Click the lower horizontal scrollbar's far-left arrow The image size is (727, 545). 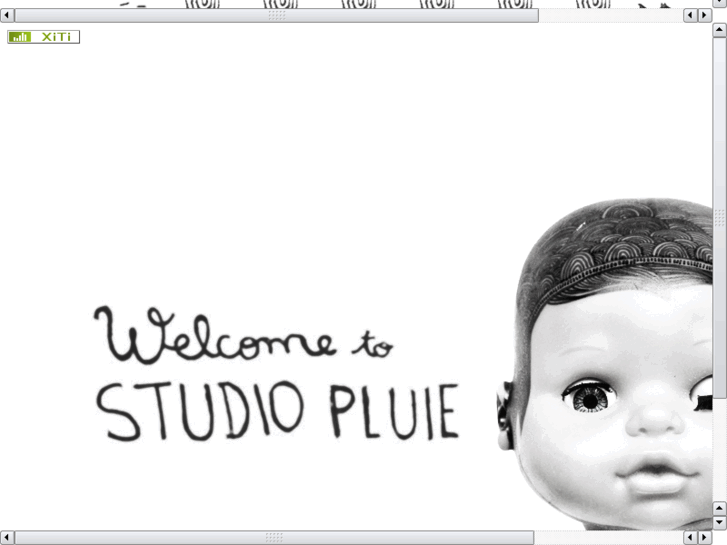pyautogui.click(x=7, y=538)
